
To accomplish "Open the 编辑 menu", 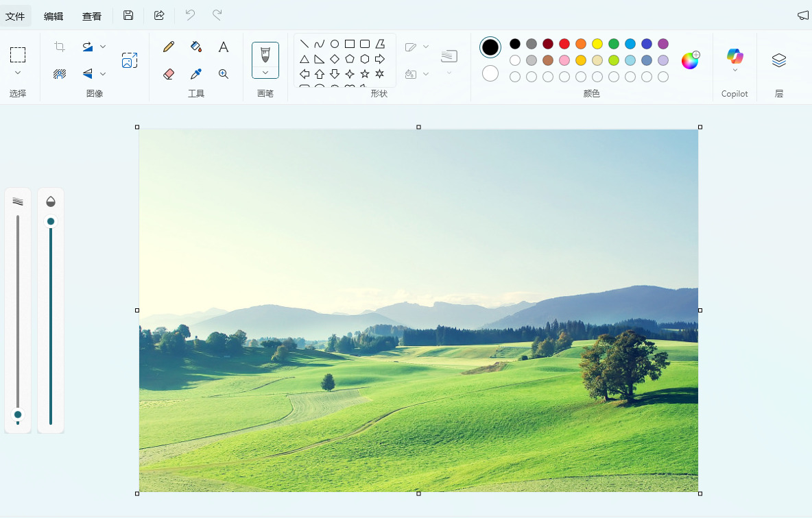I will point(53,16).
